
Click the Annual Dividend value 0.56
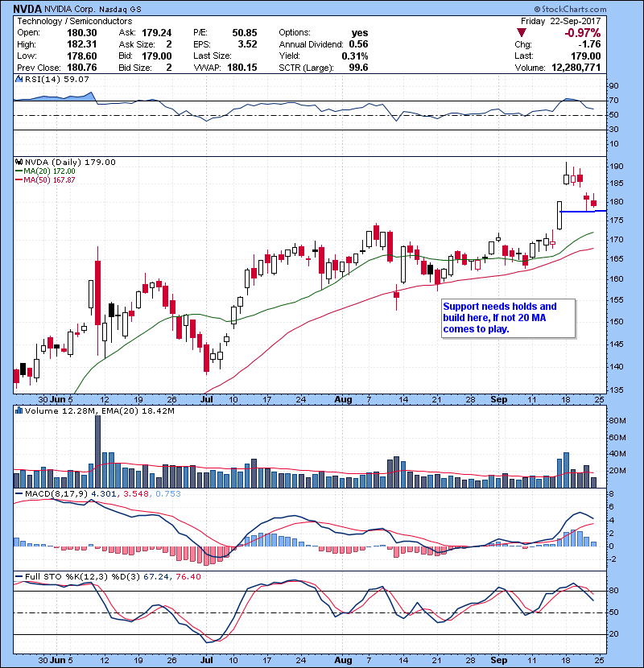[x=358, y=44]
